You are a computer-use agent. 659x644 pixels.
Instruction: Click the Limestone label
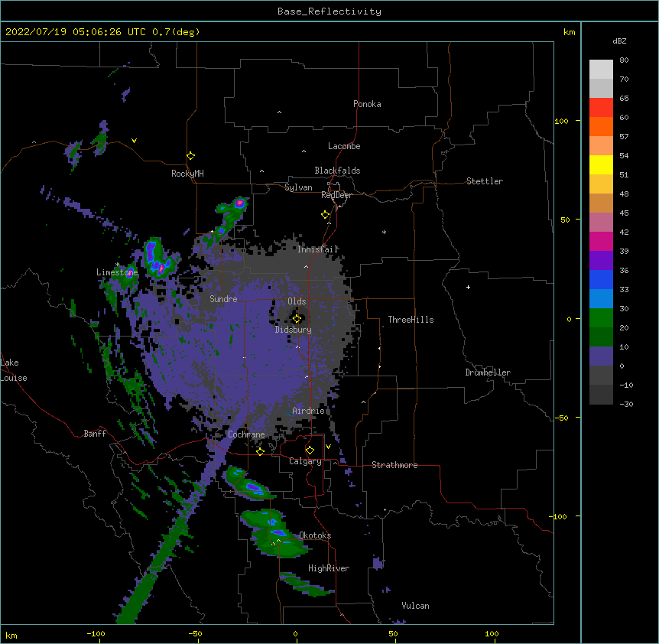[117, 272]
